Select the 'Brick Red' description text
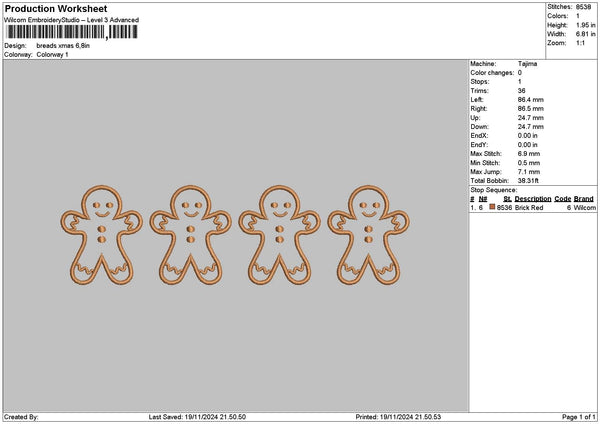This screenshot has width=600, height=424. click(529, 207)
